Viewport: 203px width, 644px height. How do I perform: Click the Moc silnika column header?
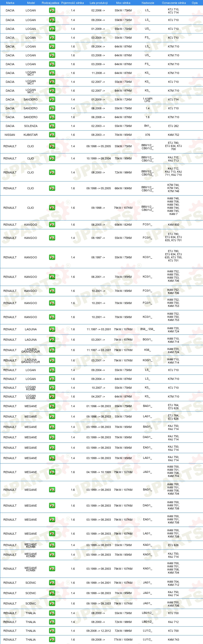point(123,3)
